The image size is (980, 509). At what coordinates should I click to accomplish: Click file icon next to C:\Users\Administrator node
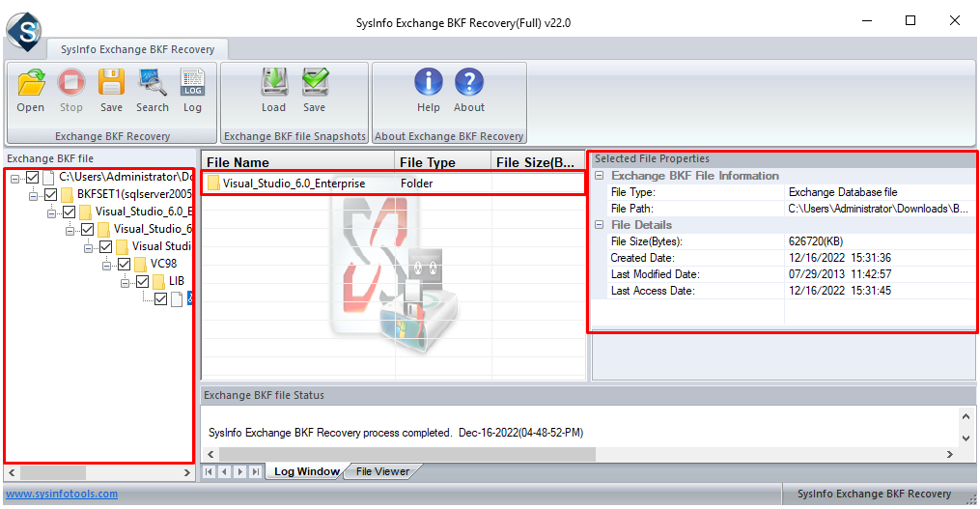point(48,178)
